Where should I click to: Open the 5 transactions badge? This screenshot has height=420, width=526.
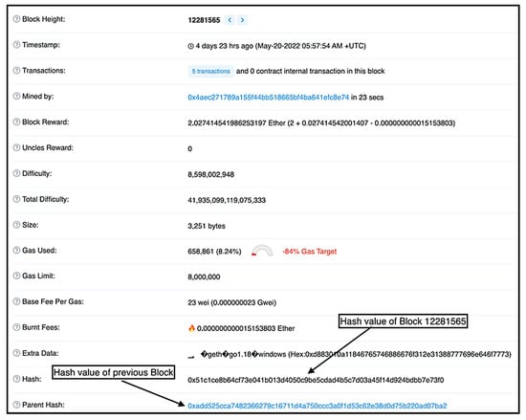point(210,71)
